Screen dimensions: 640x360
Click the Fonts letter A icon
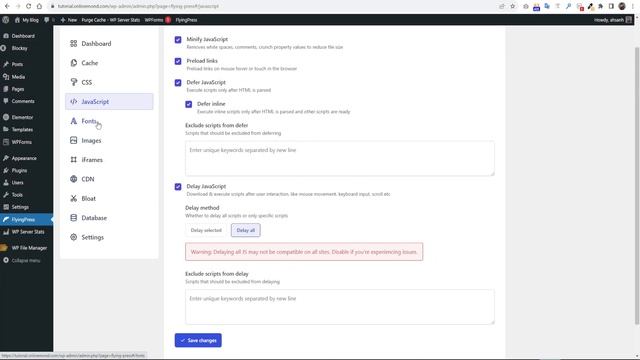point(73,121)
